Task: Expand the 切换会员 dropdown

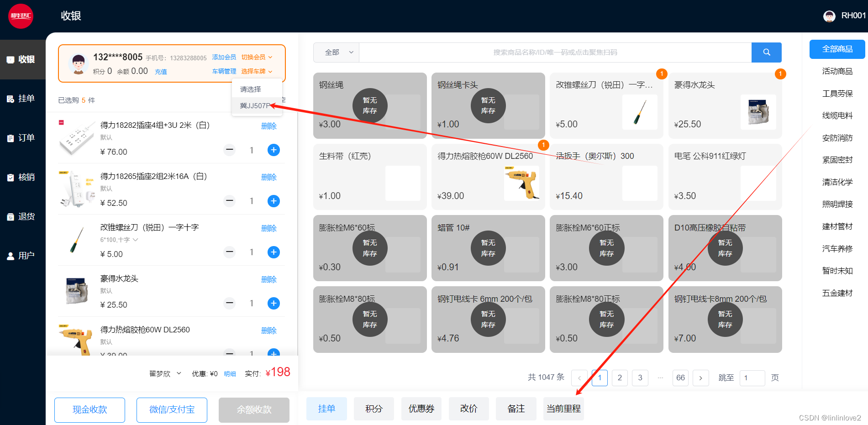Action: click(x=257, y=57)
